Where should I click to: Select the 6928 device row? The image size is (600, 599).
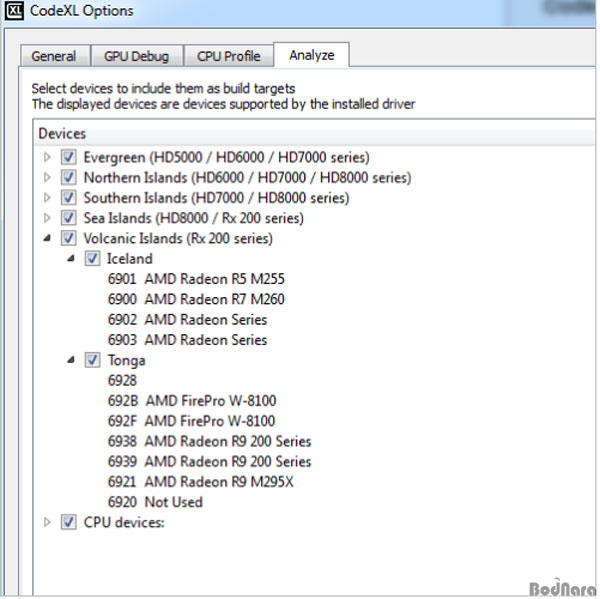pyautogui.click(x=122, y=380)
